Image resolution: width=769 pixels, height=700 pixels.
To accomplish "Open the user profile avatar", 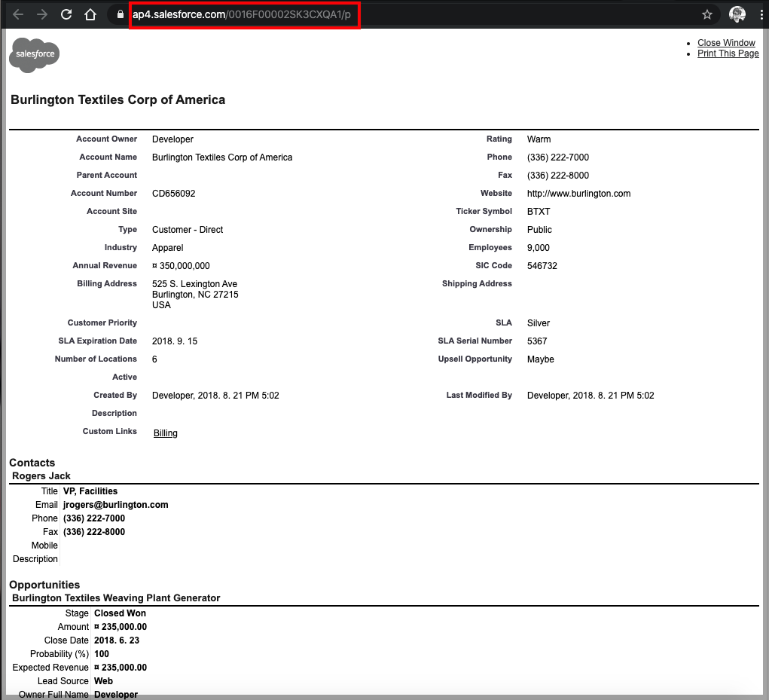I will 737,15.
